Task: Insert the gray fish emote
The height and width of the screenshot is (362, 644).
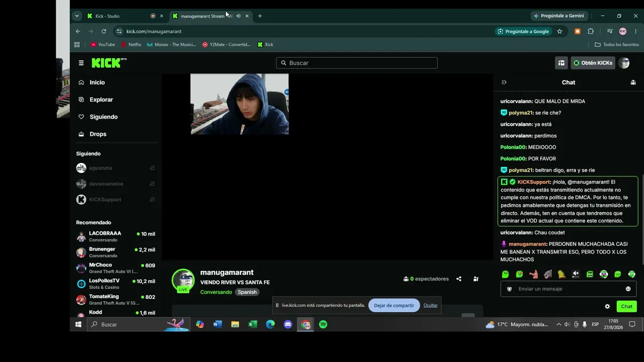Action: click(548, 274)
